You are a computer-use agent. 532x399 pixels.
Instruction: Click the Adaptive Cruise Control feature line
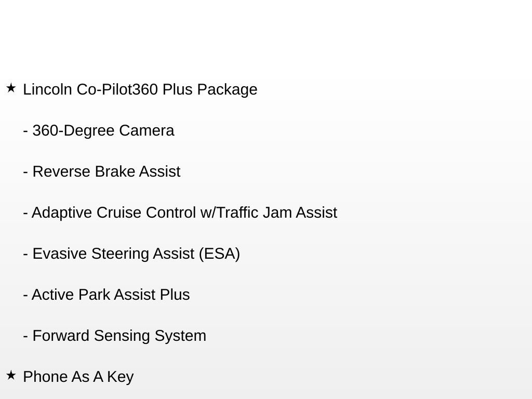point(180,212)
